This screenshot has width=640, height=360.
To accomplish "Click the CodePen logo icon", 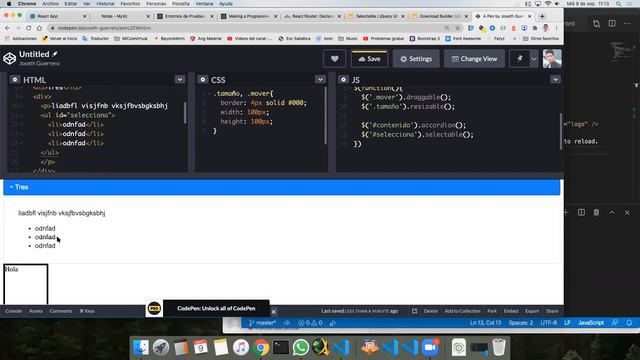I will pyautogui.click(x=9, y=58).
